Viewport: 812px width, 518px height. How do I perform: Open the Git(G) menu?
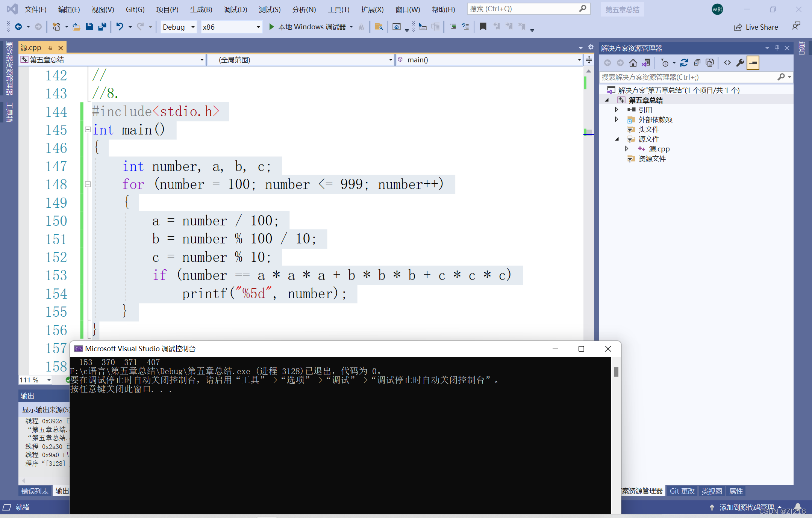tap(135, 9)
